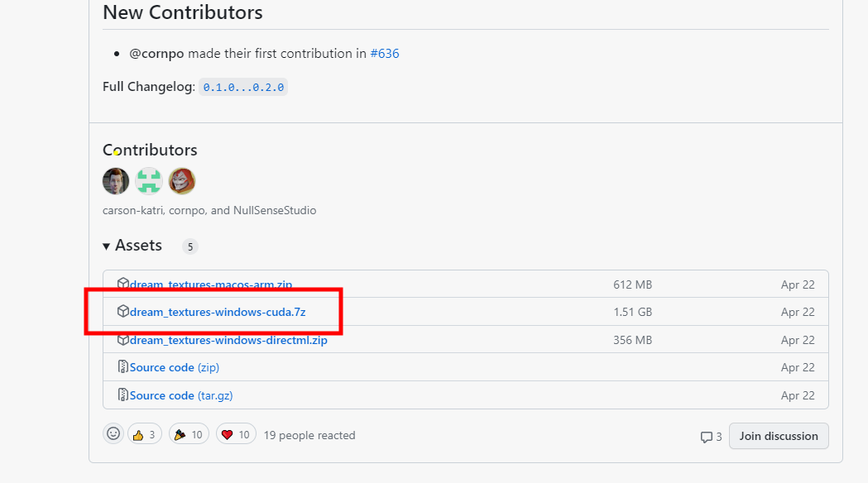The width and height of the screenshot is (868, 483).
Task: Click the comment bubble icon
Action: point(707,437)
